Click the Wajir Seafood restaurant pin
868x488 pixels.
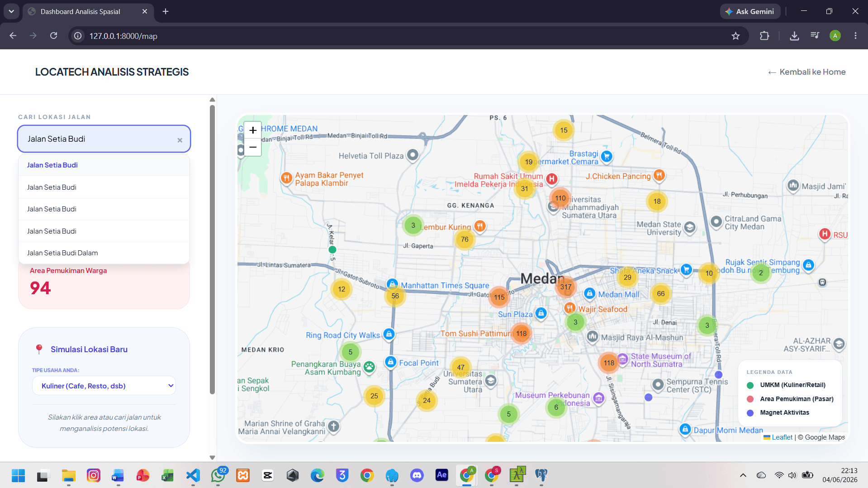click(570, 308)
